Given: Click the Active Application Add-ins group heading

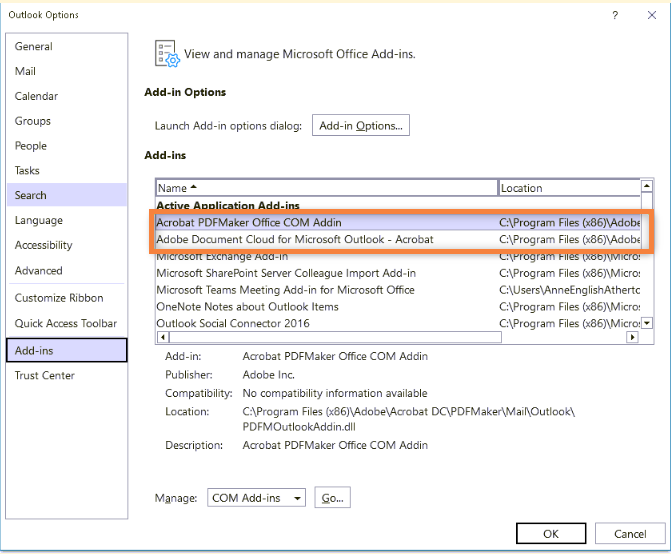Looking at the screenshot, I should [228, 206].
